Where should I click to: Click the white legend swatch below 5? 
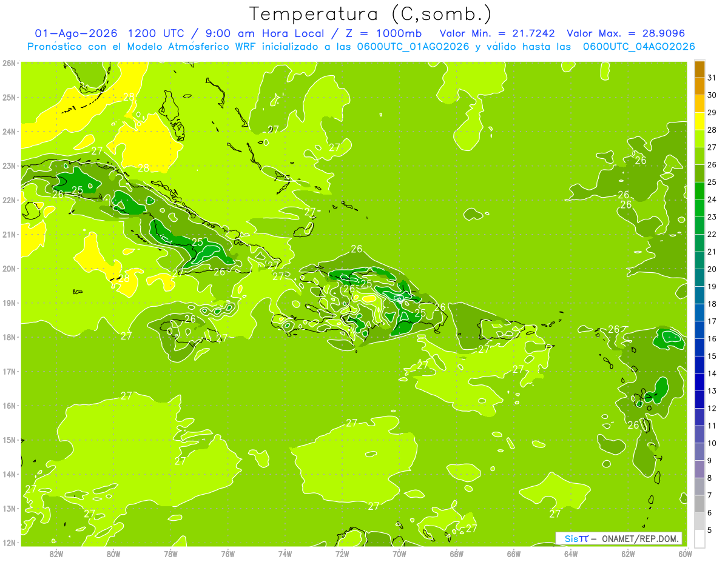pos(699,538)
